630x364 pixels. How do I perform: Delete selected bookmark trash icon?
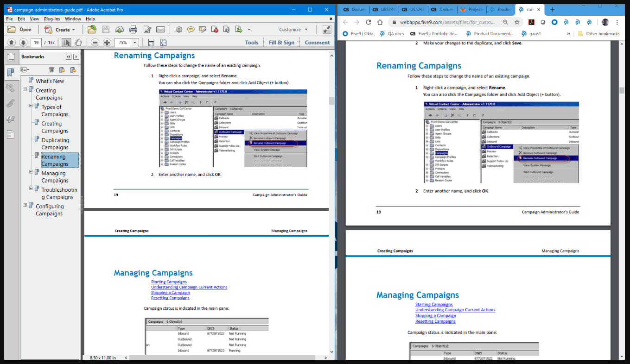pos(51,70)
